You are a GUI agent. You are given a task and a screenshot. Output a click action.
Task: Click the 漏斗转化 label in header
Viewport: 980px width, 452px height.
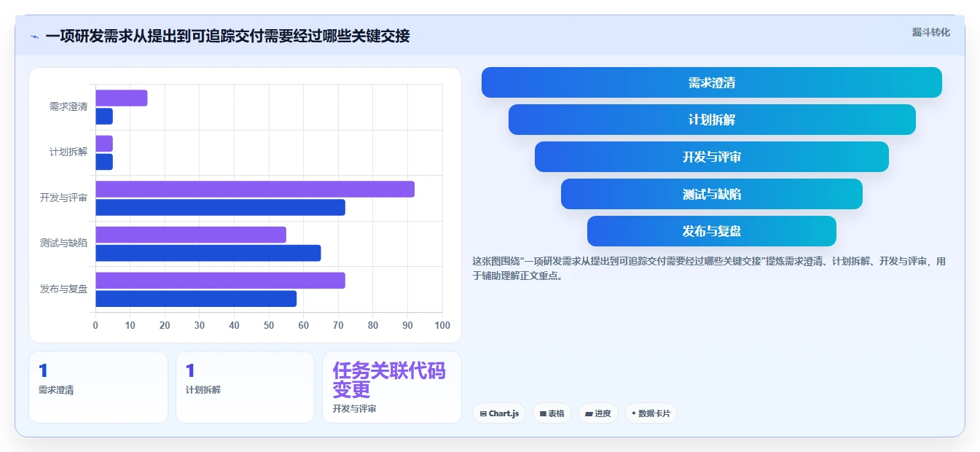click(930, 32)
